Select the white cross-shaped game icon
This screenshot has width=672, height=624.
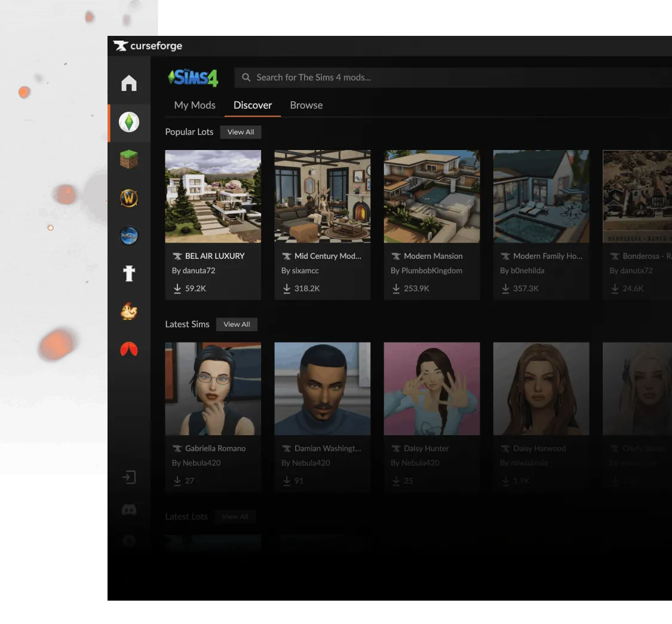pyautogui.click(x=129, y=273)
